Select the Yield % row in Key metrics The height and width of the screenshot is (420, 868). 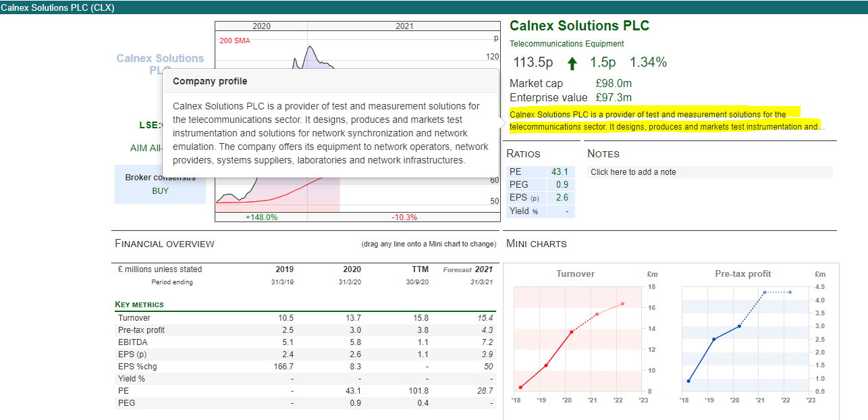[305, 379]
